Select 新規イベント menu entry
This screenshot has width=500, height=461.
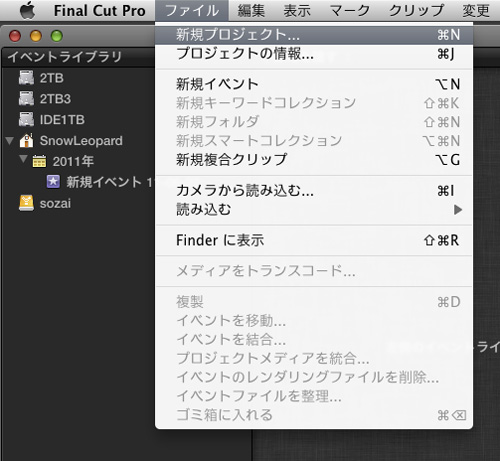pos(314,84)
